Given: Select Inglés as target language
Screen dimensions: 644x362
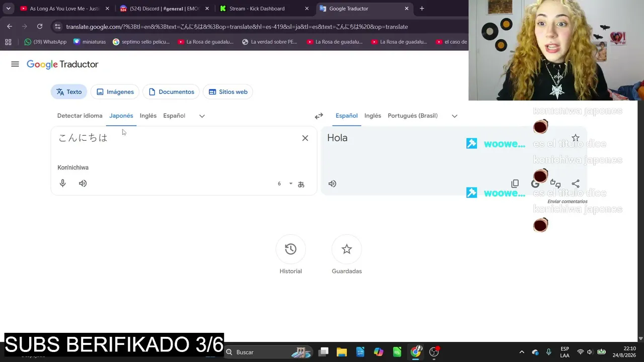Looking at the screenshot, I should coord(373,116).
